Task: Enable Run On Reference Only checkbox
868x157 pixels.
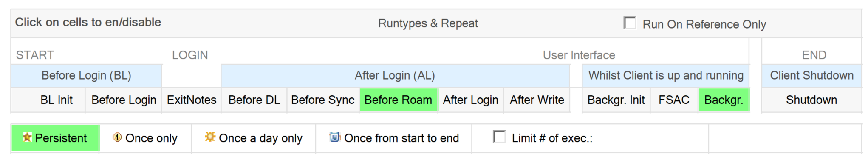Action: pyautogui.click(x=630, y=23)
